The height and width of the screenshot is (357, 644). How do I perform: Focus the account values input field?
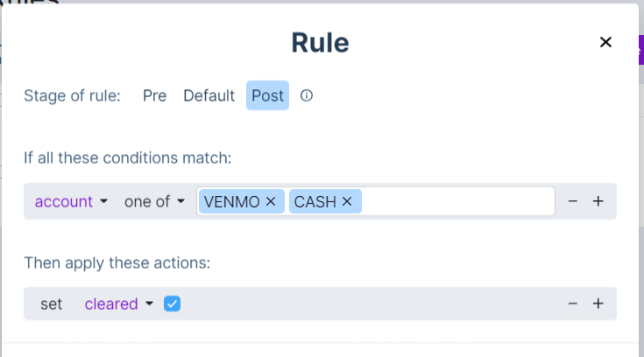tap(456, 201)
